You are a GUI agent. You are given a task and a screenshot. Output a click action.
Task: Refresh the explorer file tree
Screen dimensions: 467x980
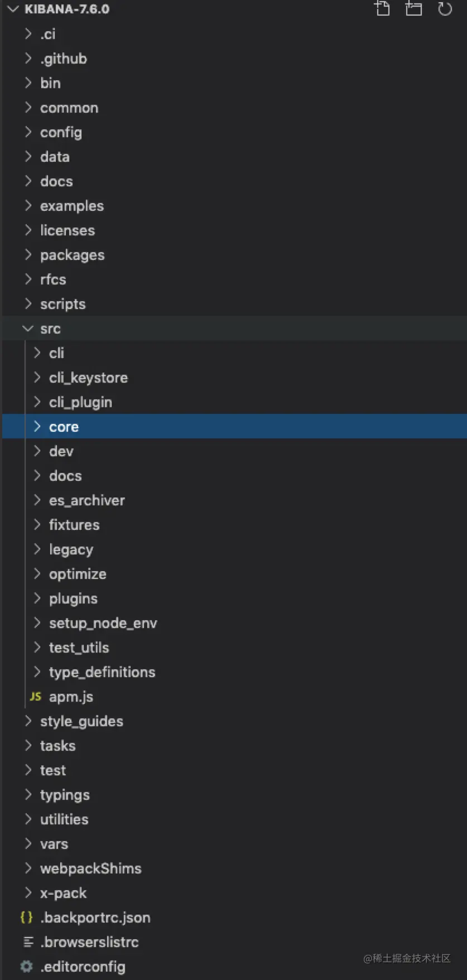click(445, 8)
